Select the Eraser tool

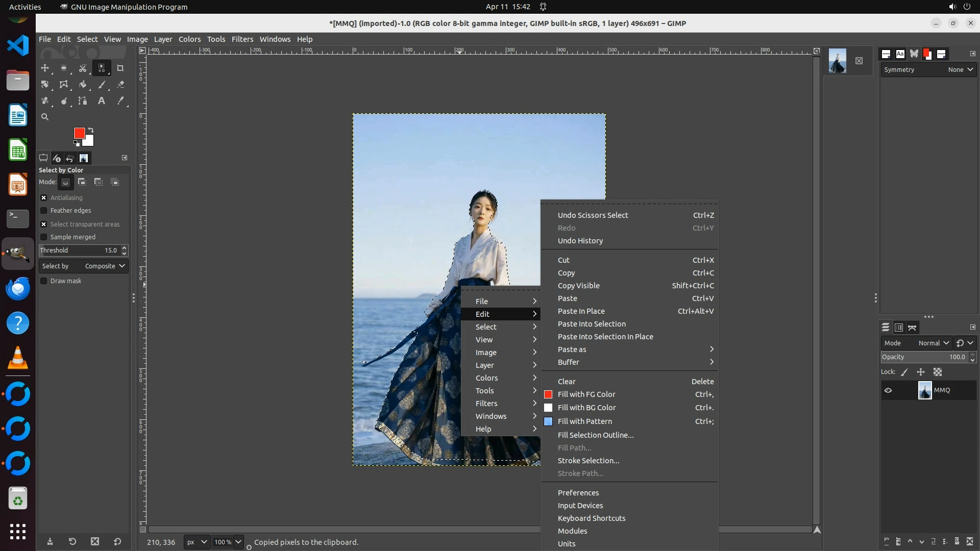[120, 85]
